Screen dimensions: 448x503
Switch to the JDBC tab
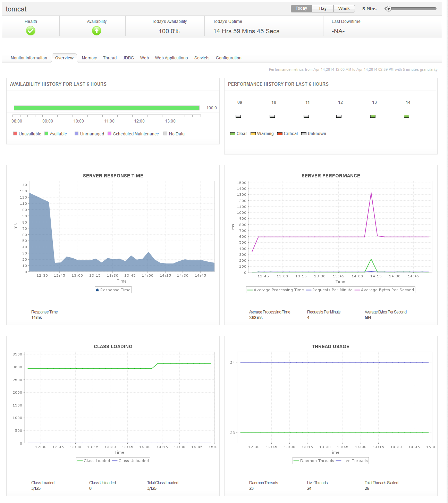[128, 58]
